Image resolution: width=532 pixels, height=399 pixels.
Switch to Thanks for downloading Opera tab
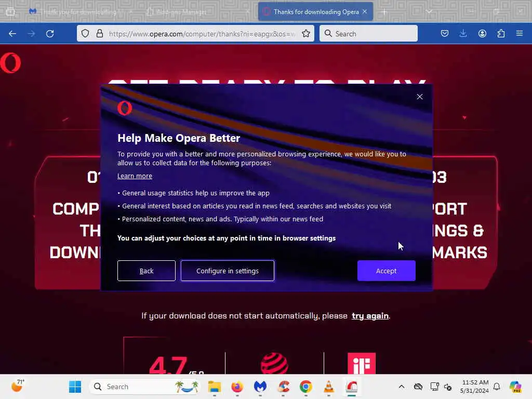(315, 11)
